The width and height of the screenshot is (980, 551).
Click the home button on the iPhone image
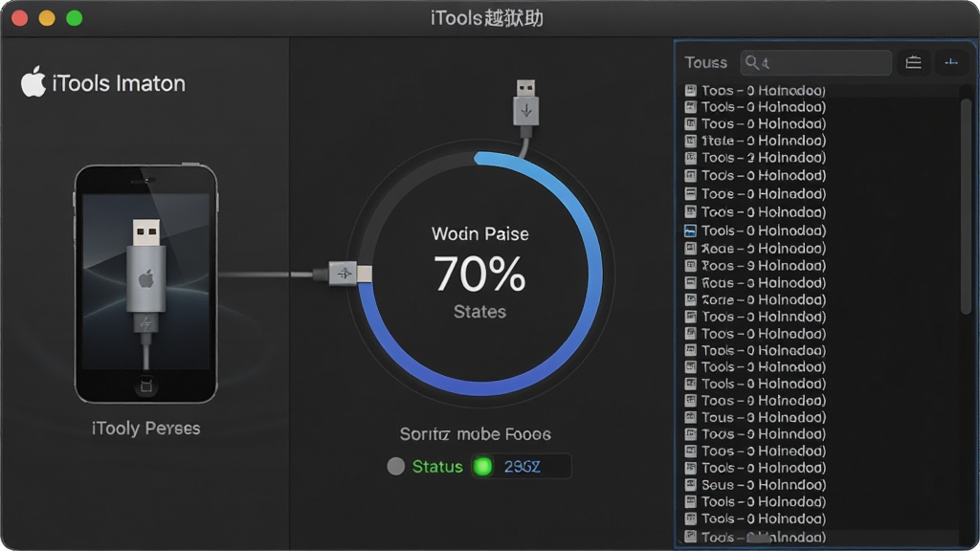(x=145, y=386)
